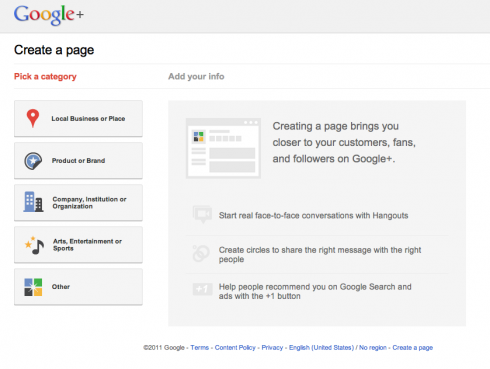The width and height of the screenshot is (490, 369).
Task: Change language via English (United States) link
Action: (x=321, y=348)
